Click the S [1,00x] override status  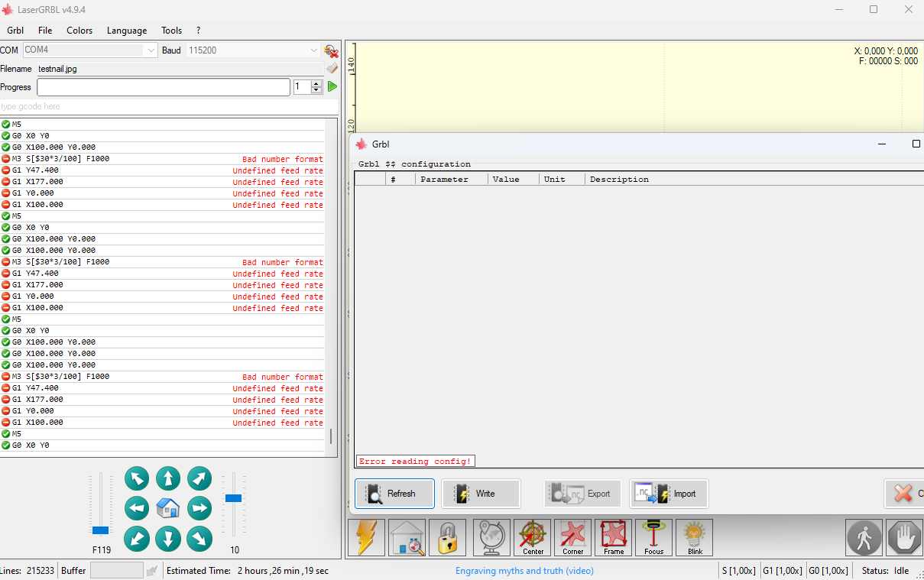tap(739, 571)
